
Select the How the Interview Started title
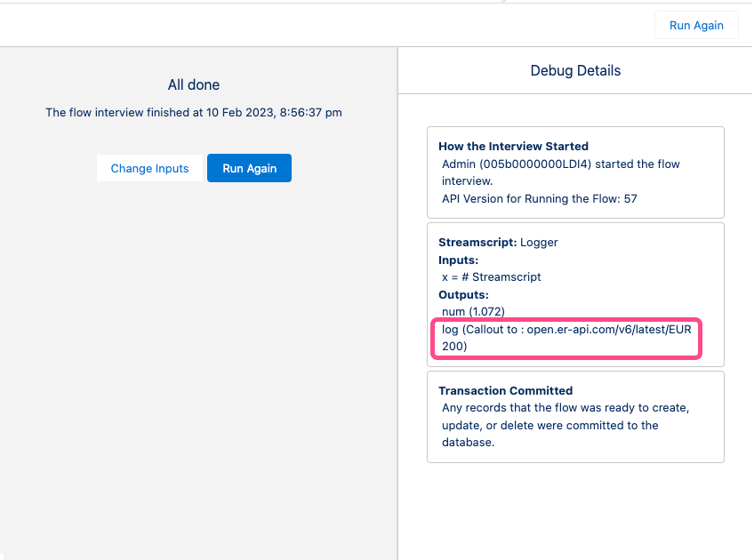513,146
